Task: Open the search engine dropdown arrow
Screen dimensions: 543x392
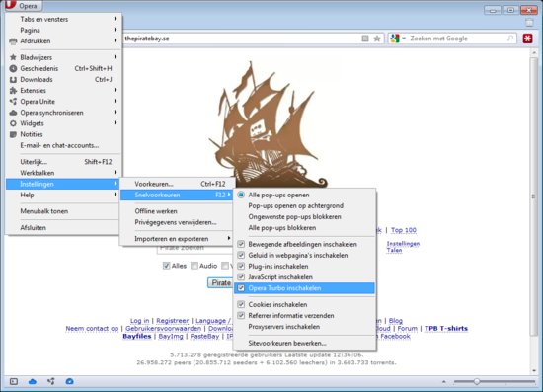Action: 404,39
